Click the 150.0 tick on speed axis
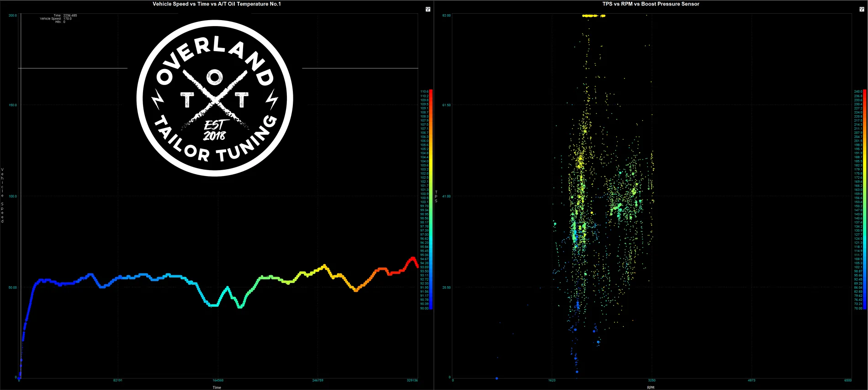This screenshot has height=390, width=868. pos(12,105)
